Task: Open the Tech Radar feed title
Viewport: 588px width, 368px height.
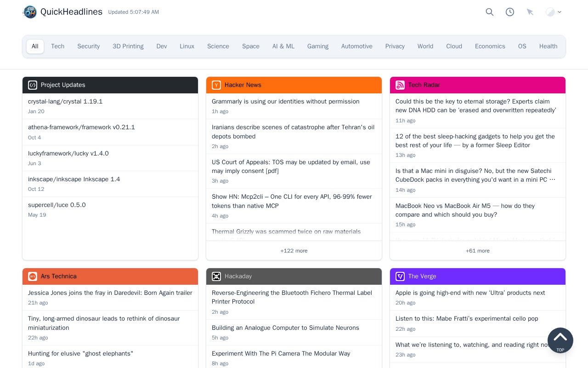Action: click(424, 85)
